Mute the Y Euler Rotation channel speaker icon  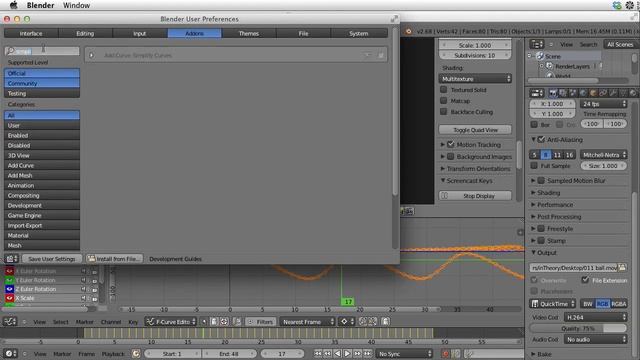coord(84,280)
